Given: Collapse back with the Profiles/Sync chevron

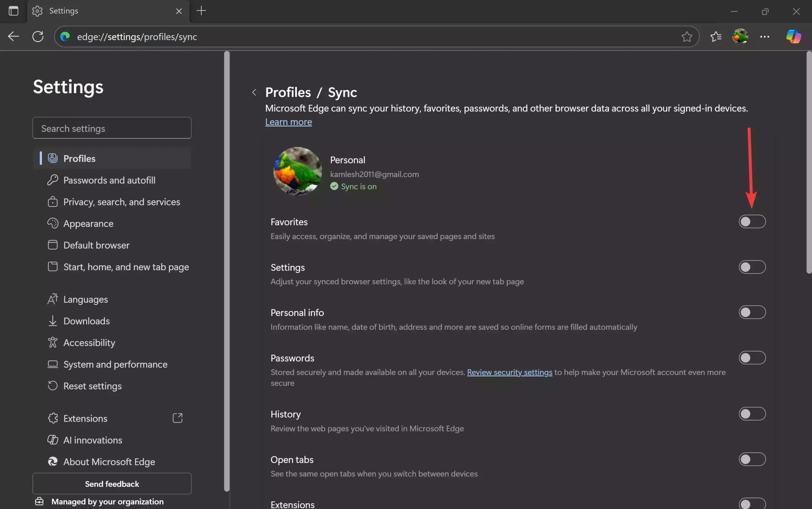Looking at the screenshot, I should (x=254, y=92).
